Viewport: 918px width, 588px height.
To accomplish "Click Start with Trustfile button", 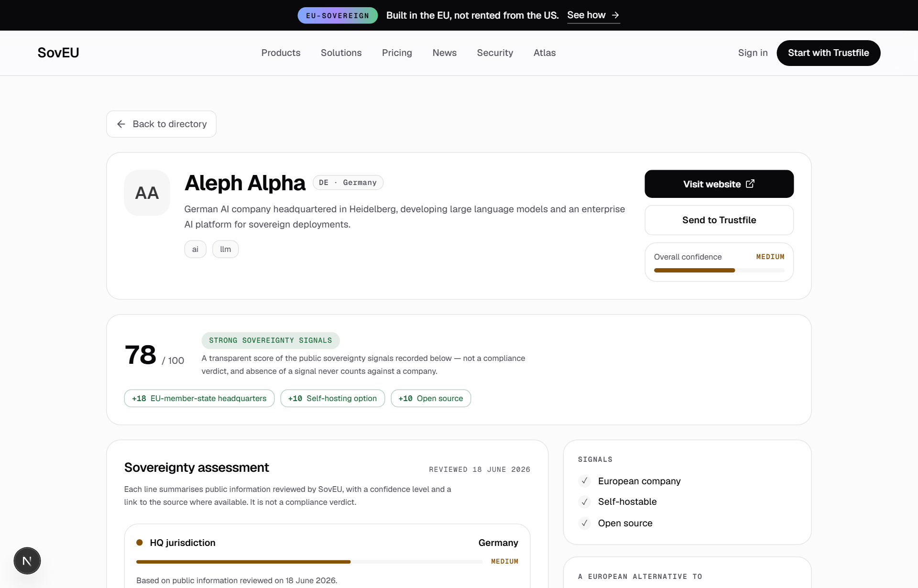I will click(828, 53).
